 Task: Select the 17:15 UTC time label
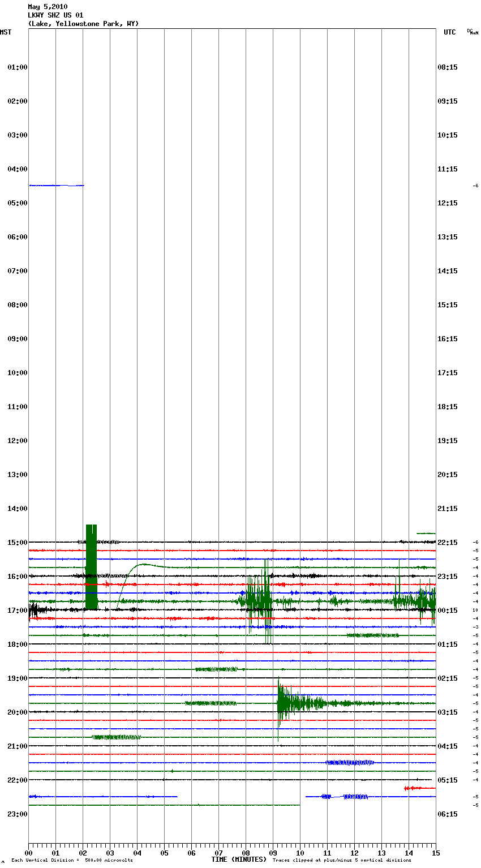448,373
